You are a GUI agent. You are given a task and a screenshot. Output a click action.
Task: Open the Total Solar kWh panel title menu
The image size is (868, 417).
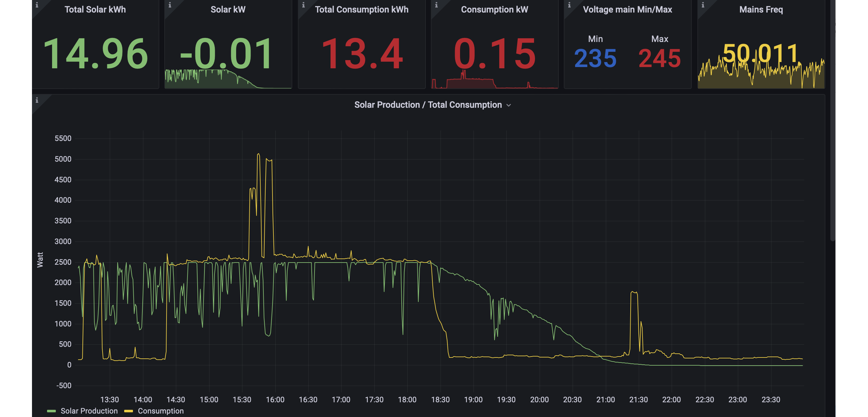[x=95, y=9]
